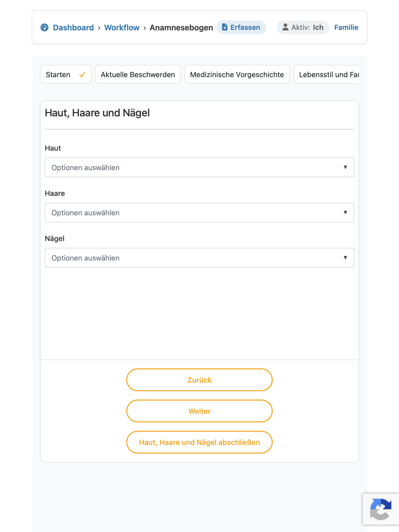
Task: Open the Familie link
Action: pyautogui.click(x=346, y=27)
